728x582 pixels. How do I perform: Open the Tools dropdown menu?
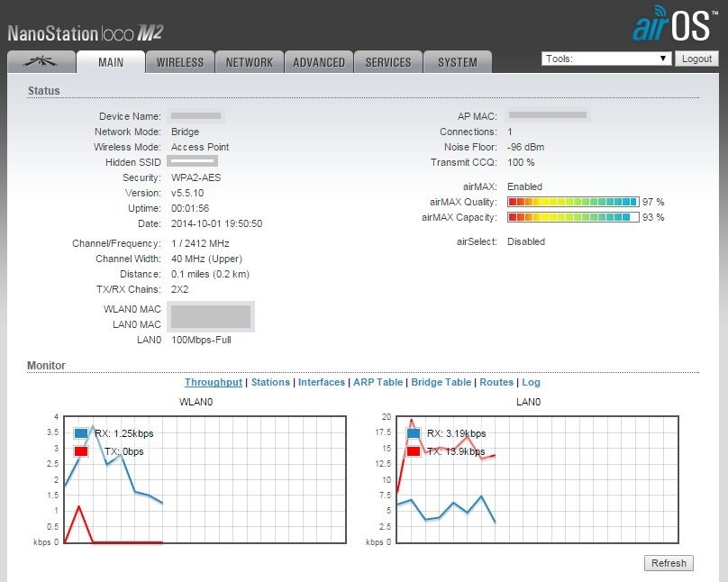point(606,59)
